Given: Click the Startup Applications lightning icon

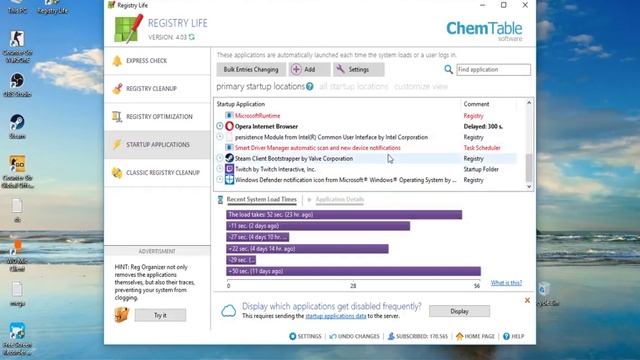Looking at the screenshot, I should point(117,144).
